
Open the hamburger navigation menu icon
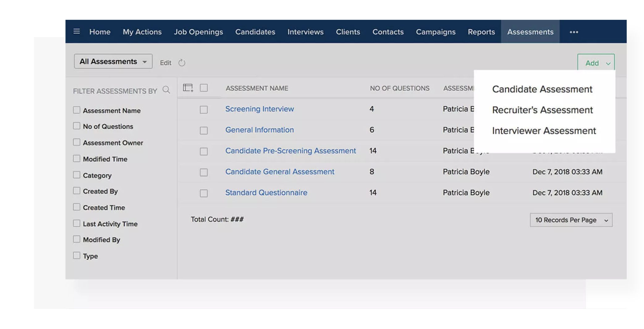pyautogui.click(x=77, y=32)
